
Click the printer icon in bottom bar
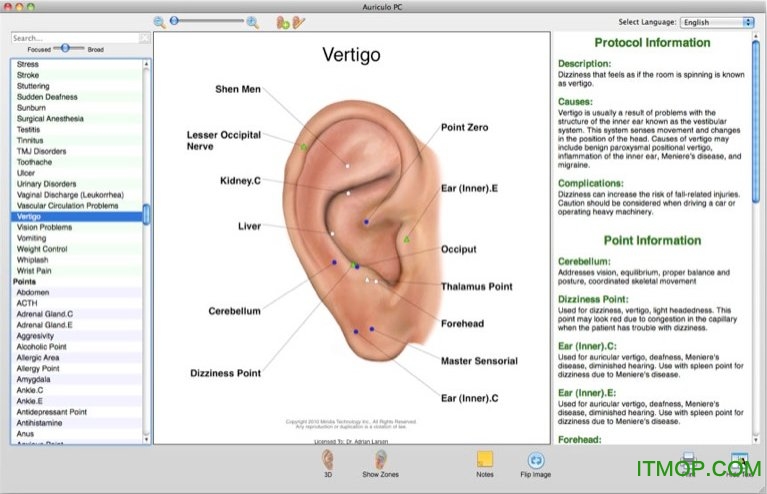click(688, 462)
